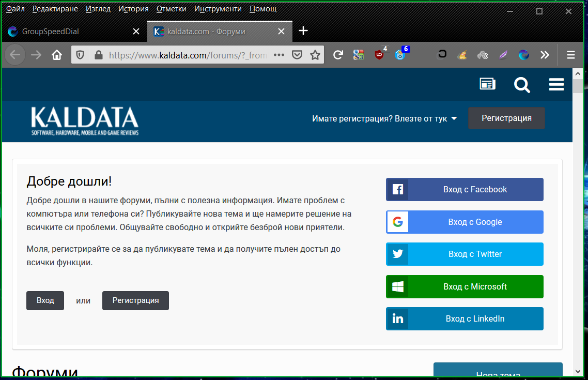Open extension icon with badge 6
The image size is (588, 380).
click(400, 54)
